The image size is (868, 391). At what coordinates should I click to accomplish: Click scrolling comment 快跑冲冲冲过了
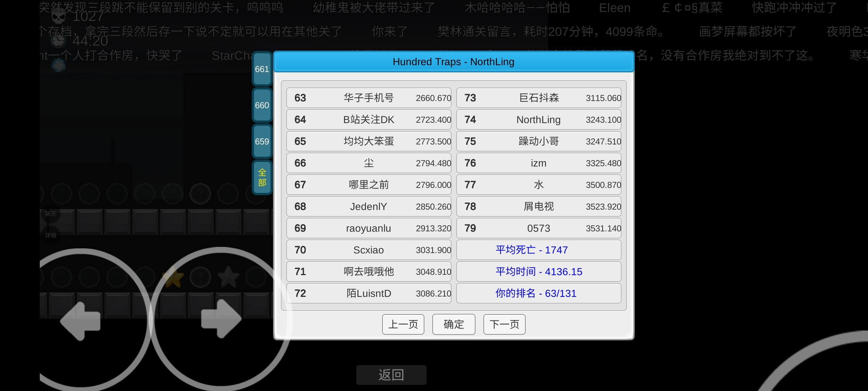[794, 8]
